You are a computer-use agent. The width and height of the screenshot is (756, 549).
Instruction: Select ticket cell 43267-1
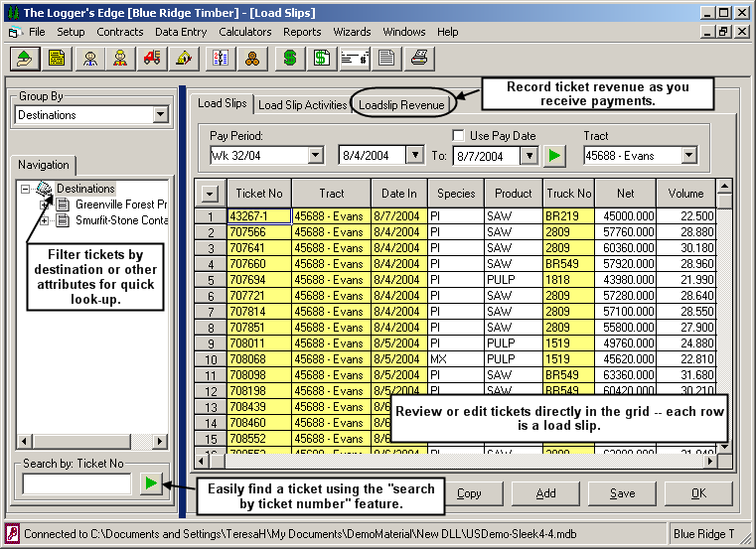(259, 216)
